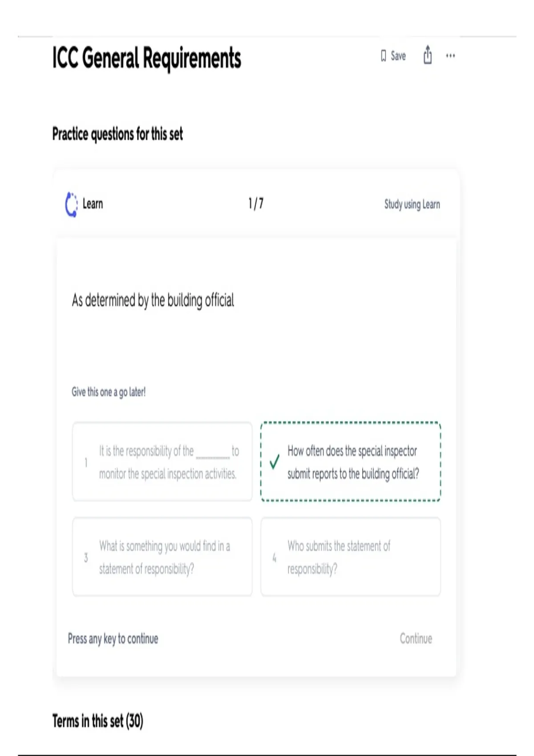534x756 pixels.
Task: Select answer about monitoring special inspection activities
Action: coord(162,462)
